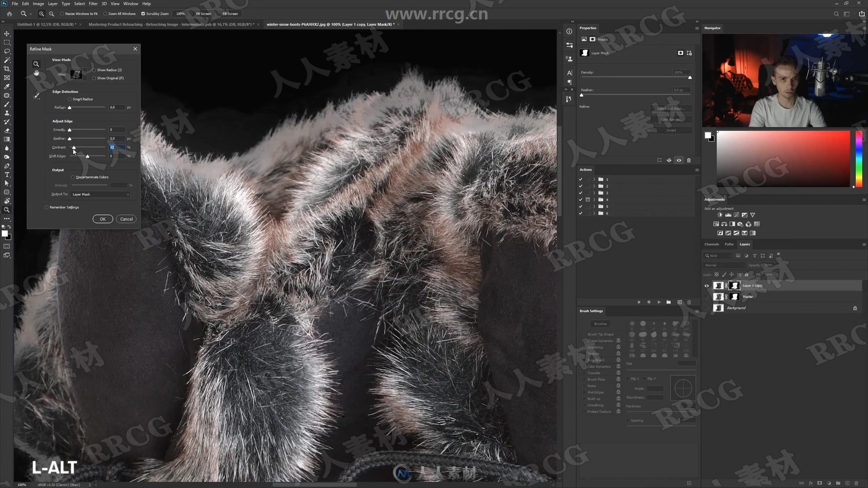Switch to the Channels tab

(x=712, y=244)
